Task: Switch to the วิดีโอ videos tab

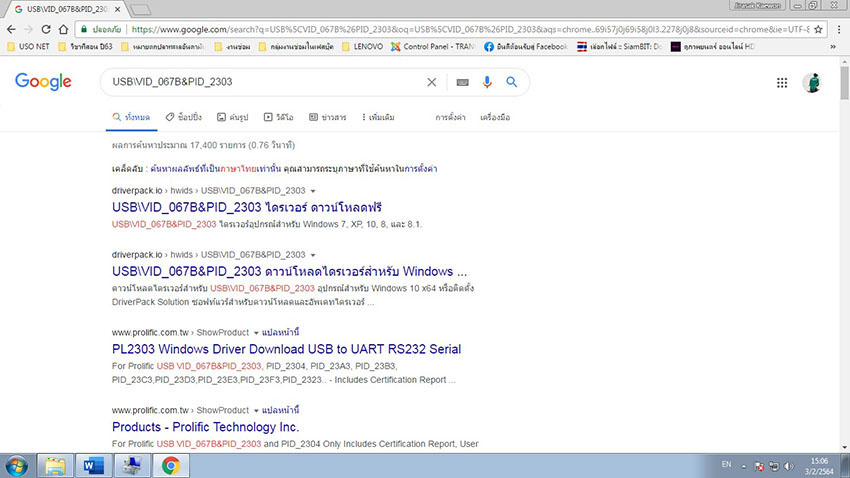Action: 279,117
